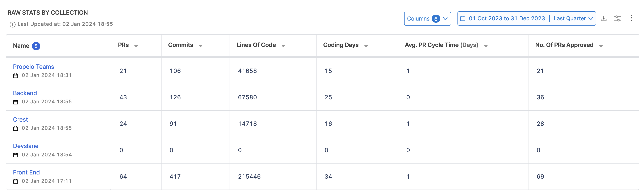Click the download report icon
This screenshot has width=644, height=195.
(x=603, y=18)
